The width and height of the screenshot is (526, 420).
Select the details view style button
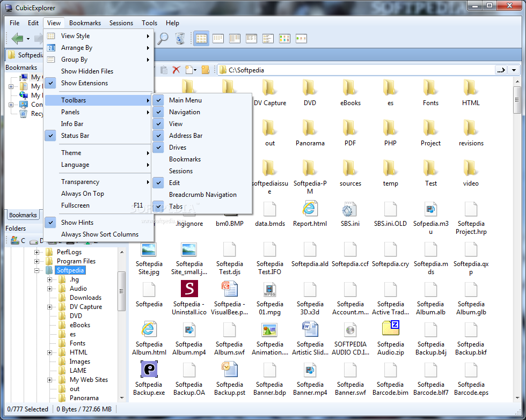pos(251,39)
